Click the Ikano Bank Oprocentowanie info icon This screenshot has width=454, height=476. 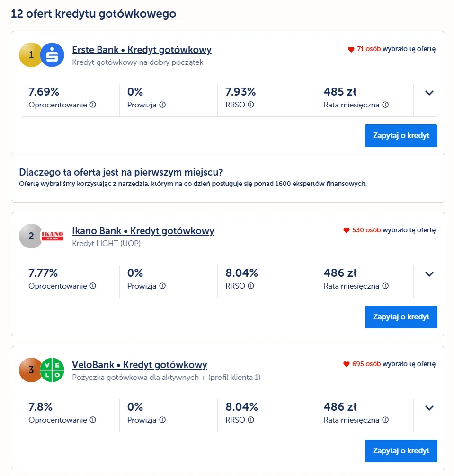(x=93, y=286)
